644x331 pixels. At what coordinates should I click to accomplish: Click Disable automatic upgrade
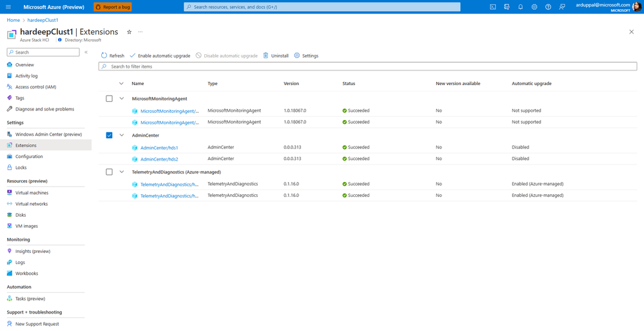(x=227, y=55)
